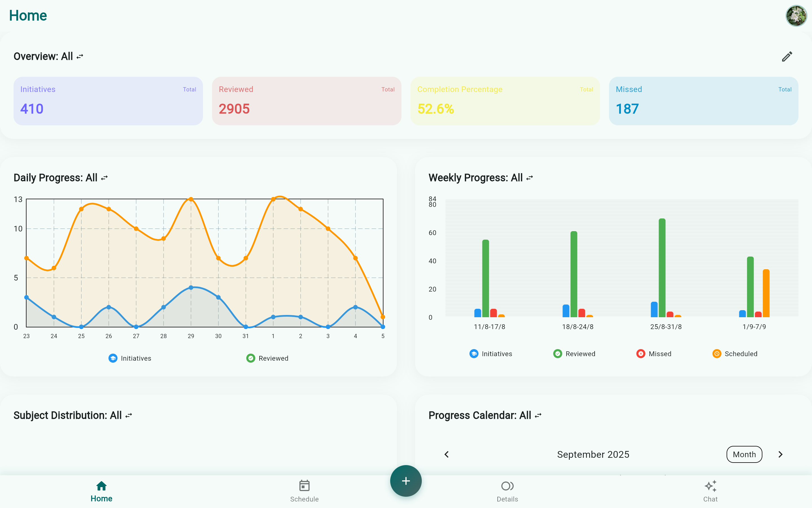
Task: Toggle Scheduled series in Weekly Progress legend
Action: click(x=735, y=354)
